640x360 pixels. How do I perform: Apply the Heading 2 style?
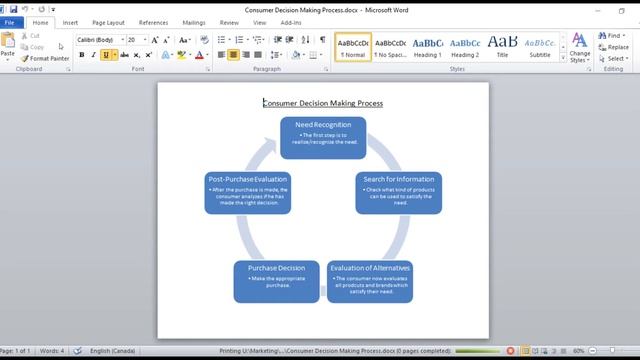465,47
